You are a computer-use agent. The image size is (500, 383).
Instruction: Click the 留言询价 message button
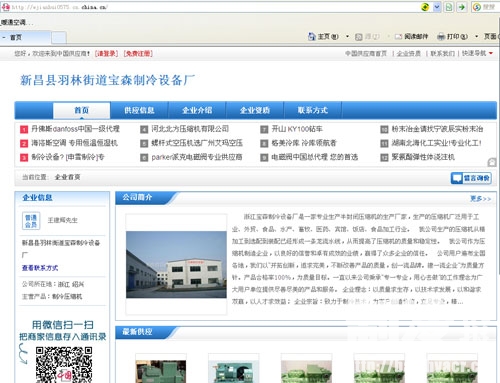(x=471, y=178)
